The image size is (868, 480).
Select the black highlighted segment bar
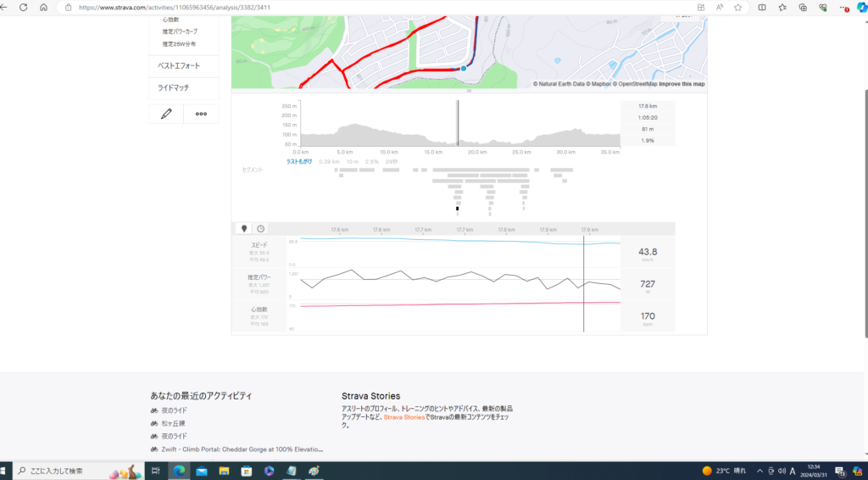point(458,208)
